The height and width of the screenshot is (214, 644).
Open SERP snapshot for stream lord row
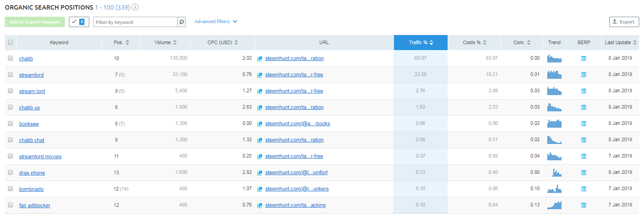click(583, 91)
